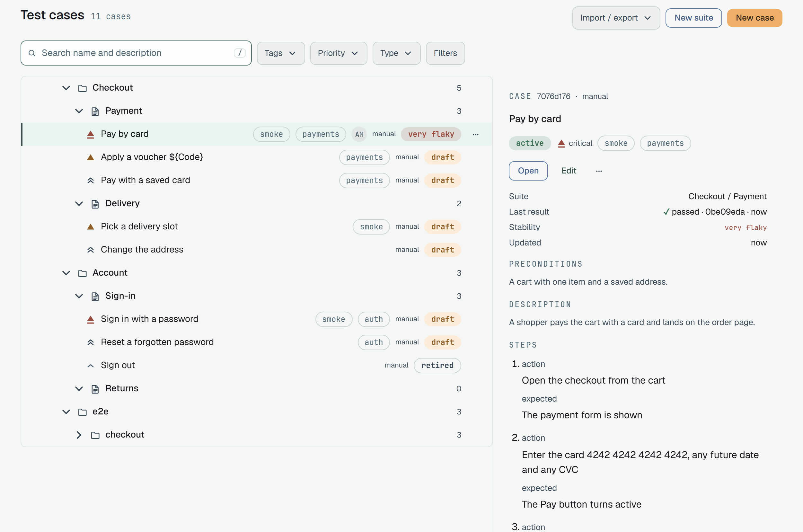Click the priority triangle on Apply a voucher row

click(x=91, y=157)
